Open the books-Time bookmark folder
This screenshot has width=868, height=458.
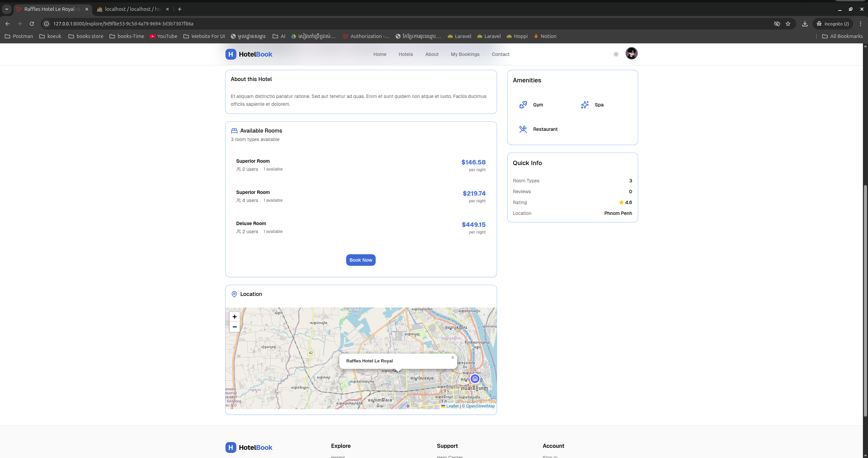click(127, 36)
